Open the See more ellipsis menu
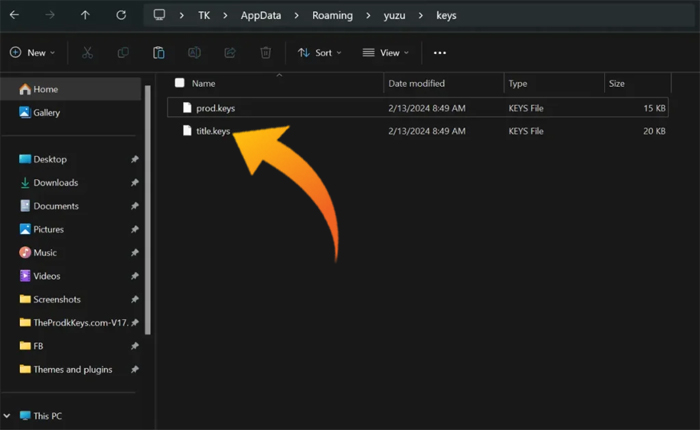Viewport: 700px width, 430px height. pos(439,52)
